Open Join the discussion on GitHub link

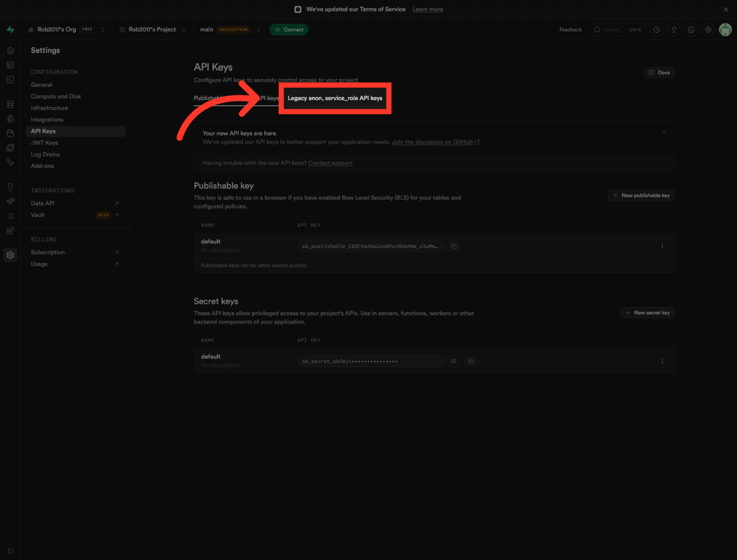pyautogui.click(x=435, y=142)
